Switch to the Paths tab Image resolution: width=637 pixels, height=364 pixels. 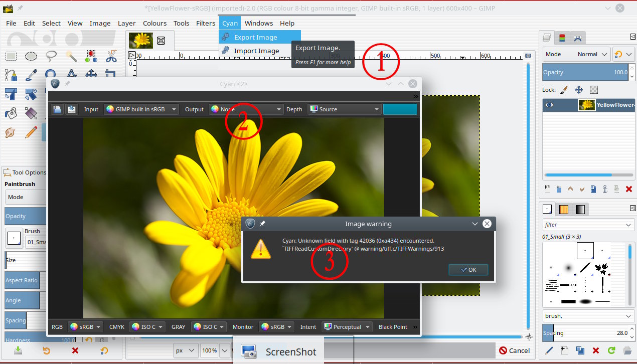pos(577,38)
